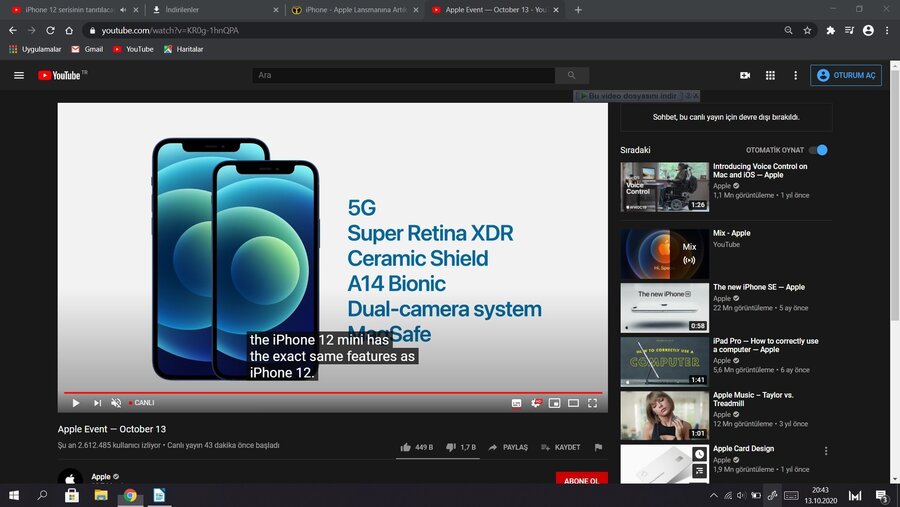Click the create video camera icon
This screenshot has width=900, height=507.
point(745,75)
